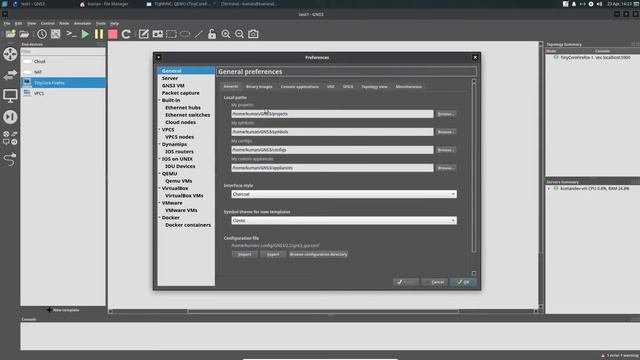Collapse the VirtualBox tree section
The width and height of the screenshot is (640, 360).
click(x=160, y=188)
